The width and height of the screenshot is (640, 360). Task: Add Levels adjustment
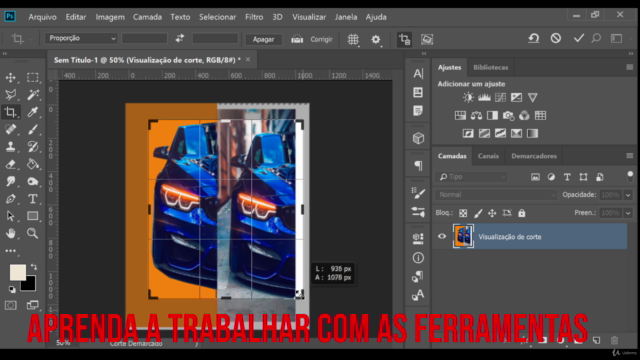484,97
